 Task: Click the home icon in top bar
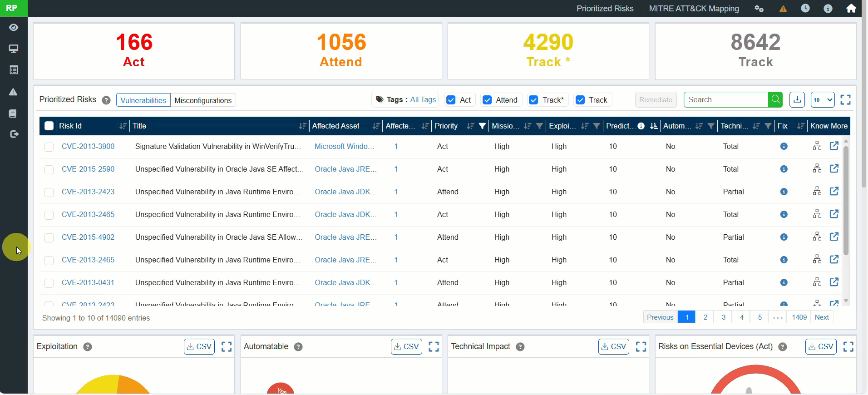[851, 9]
